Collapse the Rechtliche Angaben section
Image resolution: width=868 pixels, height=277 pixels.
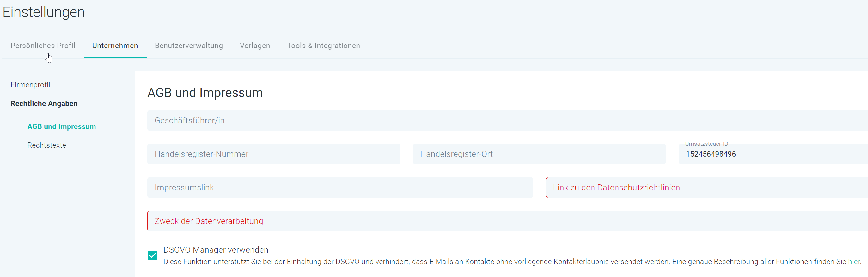pyautogui.click(x=44, y=103)
